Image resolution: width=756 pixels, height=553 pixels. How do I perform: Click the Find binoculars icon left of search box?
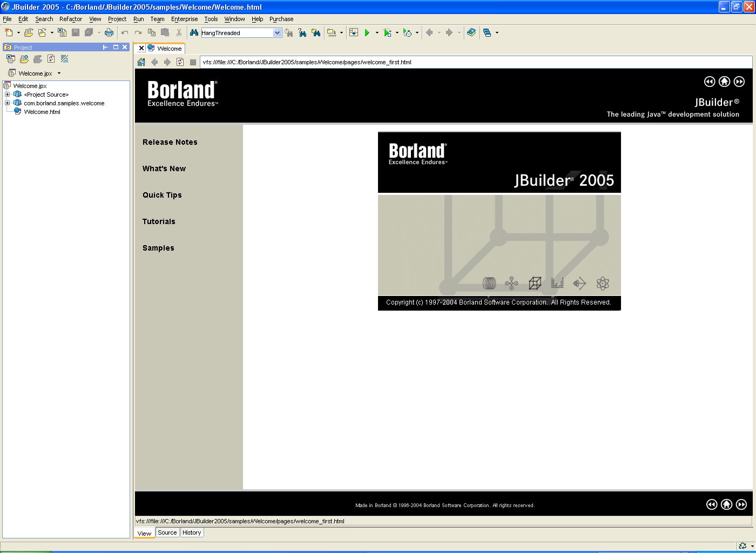[x=194, y=32]
